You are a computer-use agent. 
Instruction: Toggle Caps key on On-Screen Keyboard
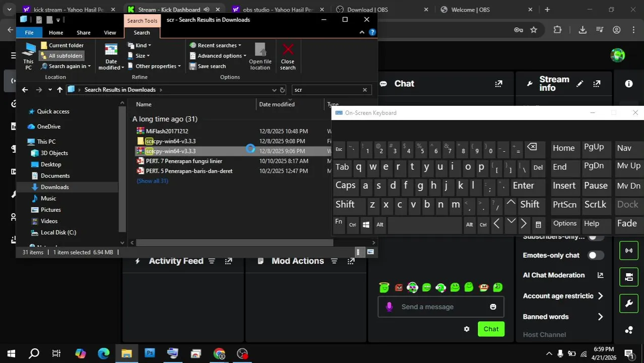345,186
